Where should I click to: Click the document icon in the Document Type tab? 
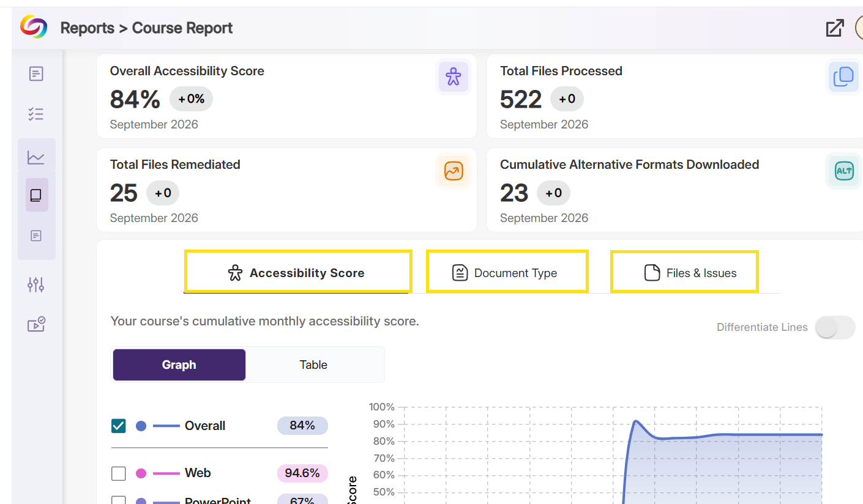pyautogui.click(x=460, y=273)
